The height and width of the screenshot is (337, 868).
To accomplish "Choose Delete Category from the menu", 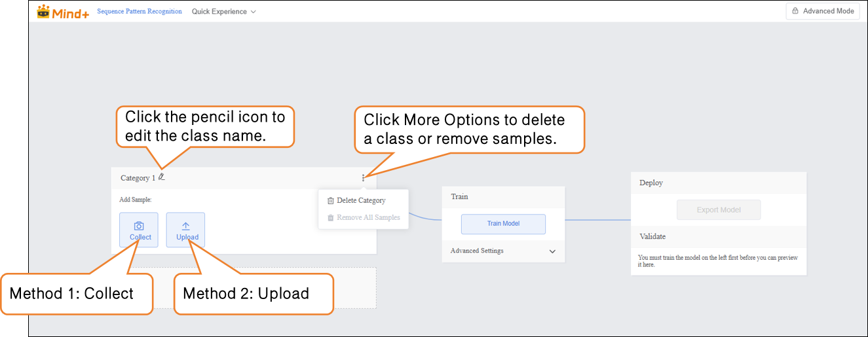I will click(361, 201).
